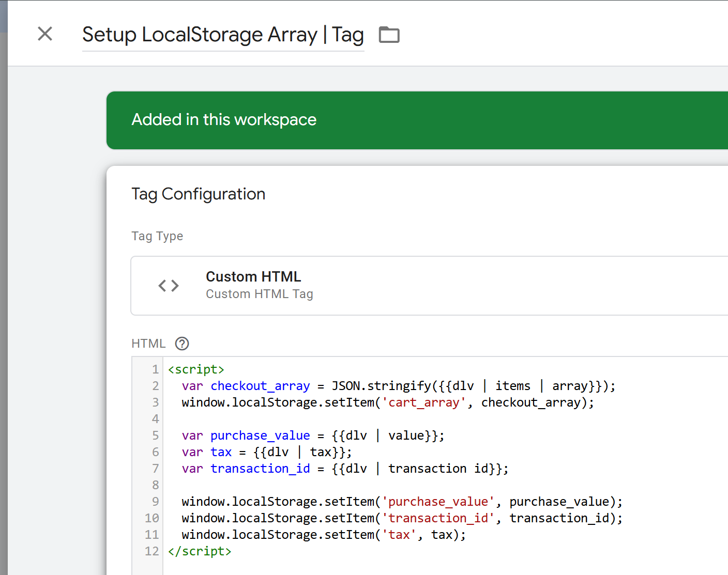728x575 pixels.
Task: Click the 'Tag Configuration' section heading
Action: coord(198,194)
